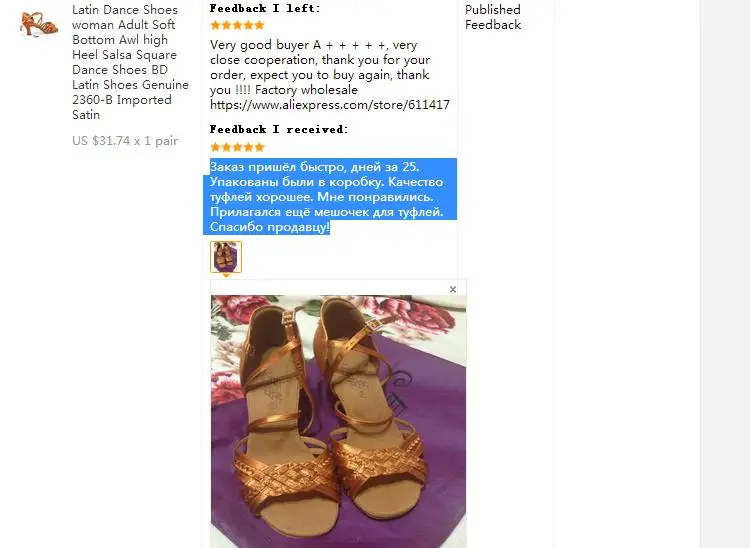Click the small review photo thumbnail
The width and height of the screenshot is (750, 548).
226,257
